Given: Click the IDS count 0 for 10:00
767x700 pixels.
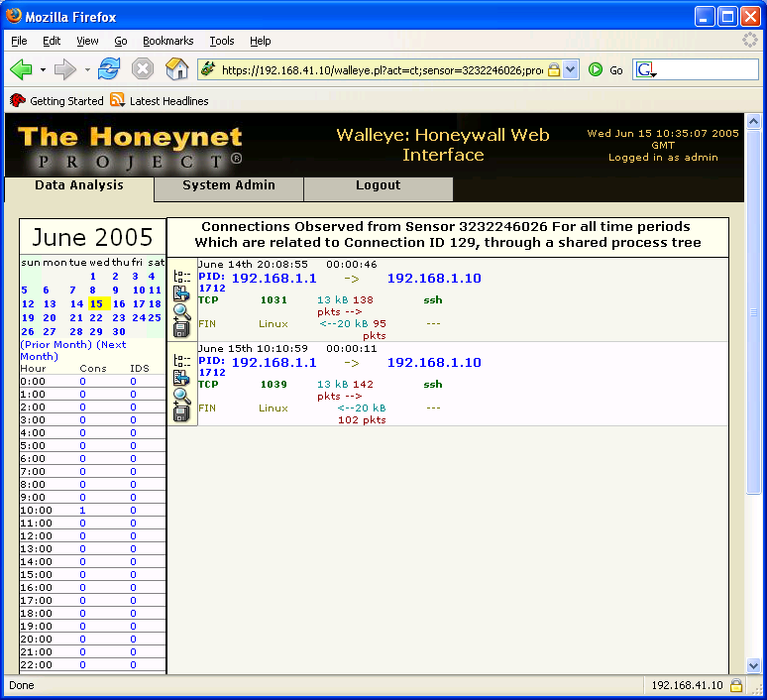Looking at the screenshot, I should click(133, 510).
